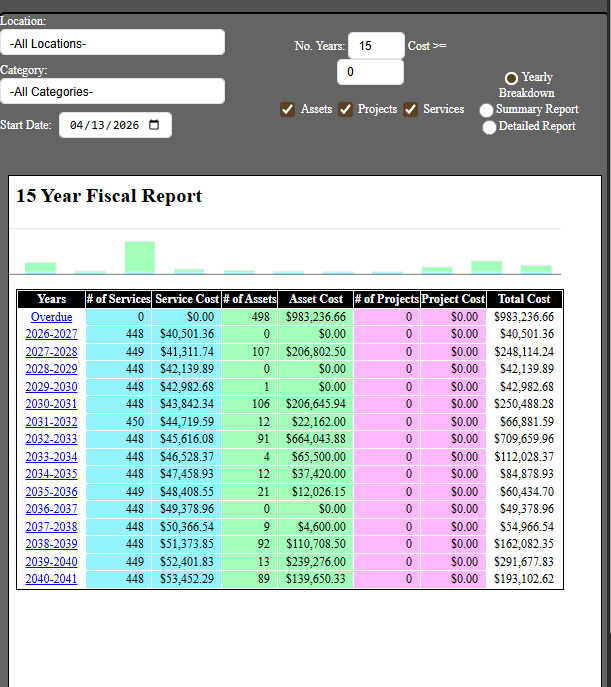Screen dimensions: 611x687
Task: Click the # of Services column header
Action: pos(118,299)
